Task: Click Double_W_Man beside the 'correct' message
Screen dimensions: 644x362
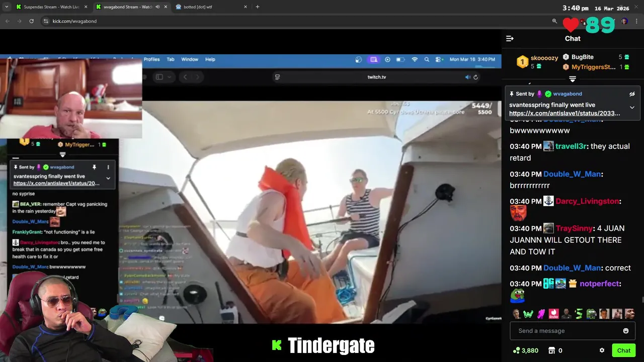Action: (572, 268)
